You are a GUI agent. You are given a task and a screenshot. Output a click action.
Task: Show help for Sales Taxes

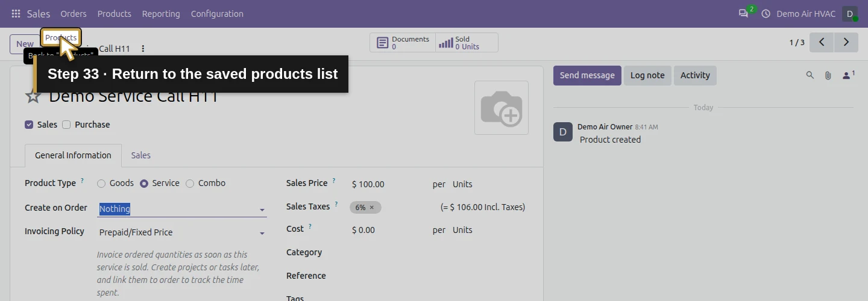(336, 204)
